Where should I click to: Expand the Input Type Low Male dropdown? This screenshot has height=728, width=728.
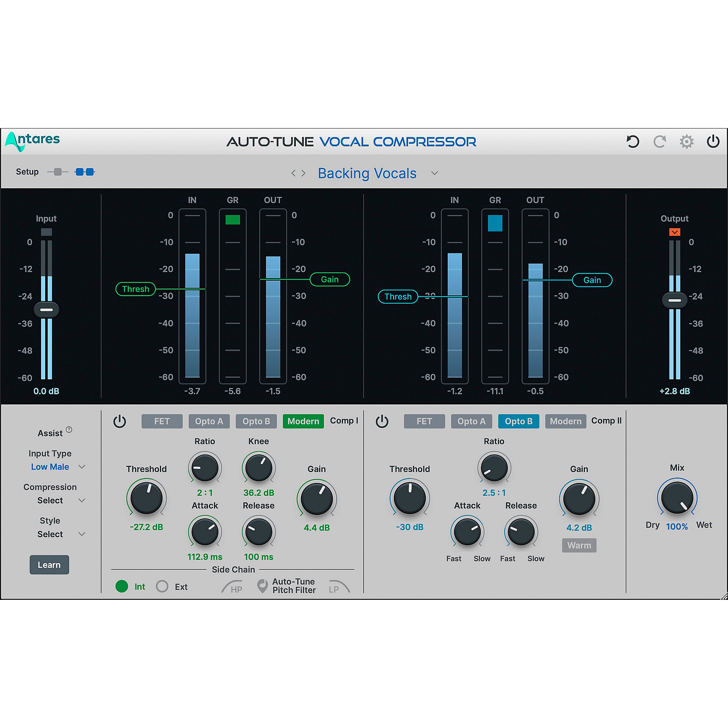[82, 467]
